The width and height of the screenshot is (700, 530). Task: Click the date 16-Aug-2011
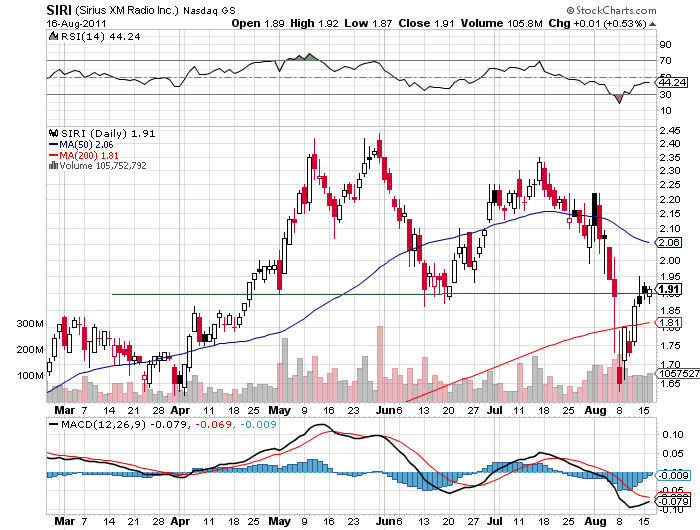[x=76, y=23]
